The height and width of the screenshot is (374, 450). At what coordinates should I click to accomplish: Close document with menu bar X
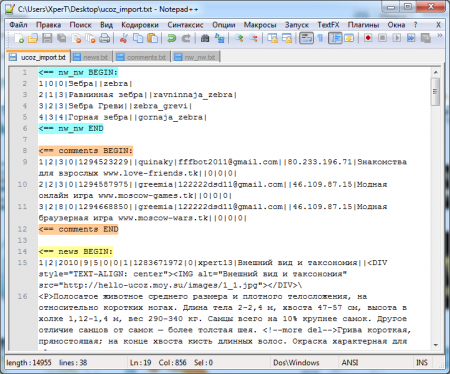(438, 25)
